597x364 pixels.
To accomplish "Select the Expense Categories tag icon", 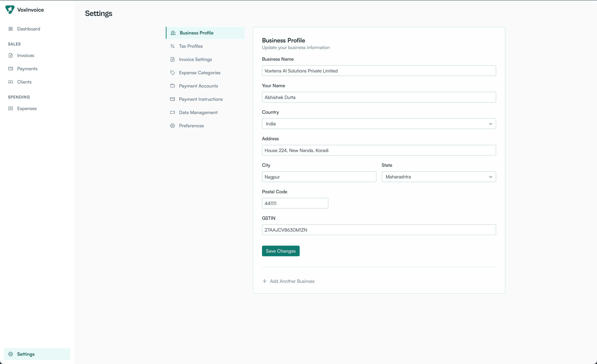I will pos(172,73).
